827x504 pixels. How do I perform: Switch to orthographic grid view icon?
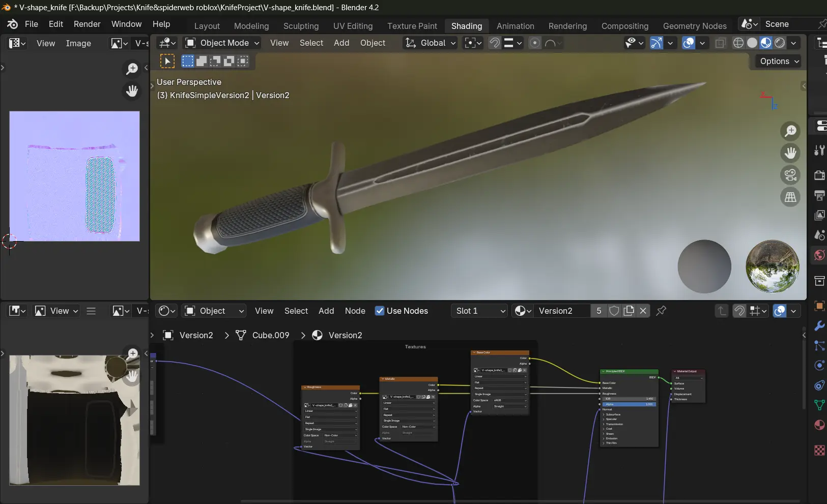pos(790,197)
